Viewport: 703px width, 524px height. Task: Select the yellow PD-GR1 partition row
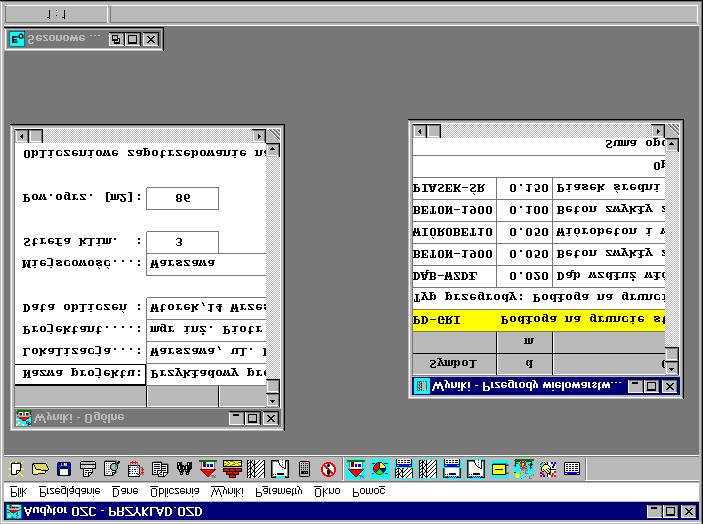tap(538, 320)
